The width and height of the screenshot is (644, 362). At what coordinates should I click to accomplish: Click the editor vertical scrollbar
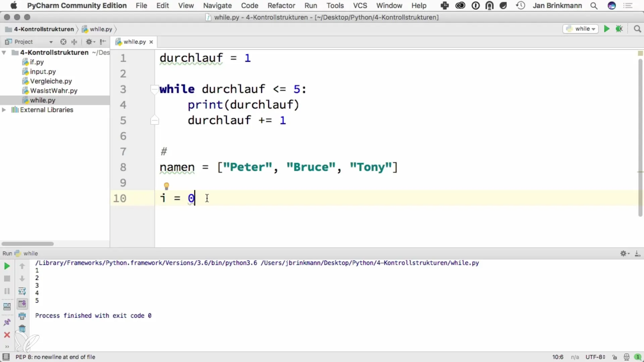[x=640, y=137]
